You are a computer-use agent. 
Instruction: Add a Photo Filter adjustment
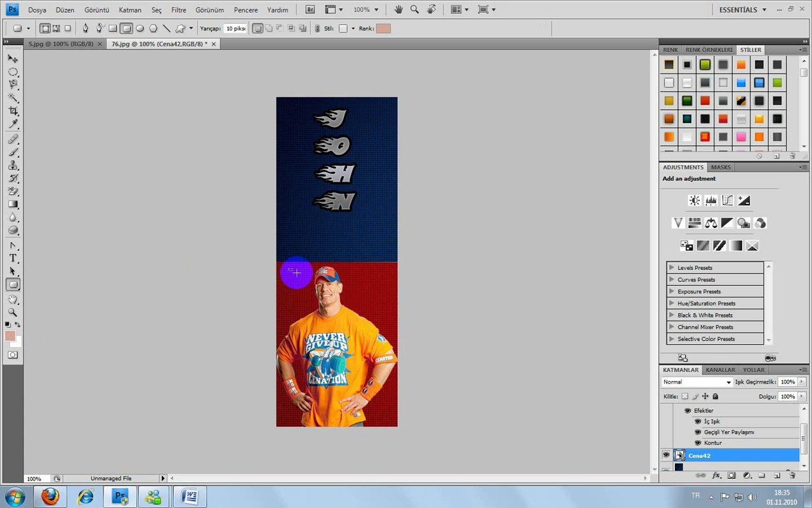pos(744,223)
